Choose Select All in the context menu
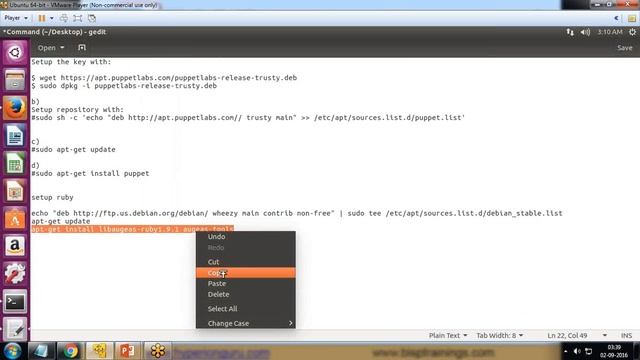Screen dimensions: 640x360 click(x=246, y=309)
